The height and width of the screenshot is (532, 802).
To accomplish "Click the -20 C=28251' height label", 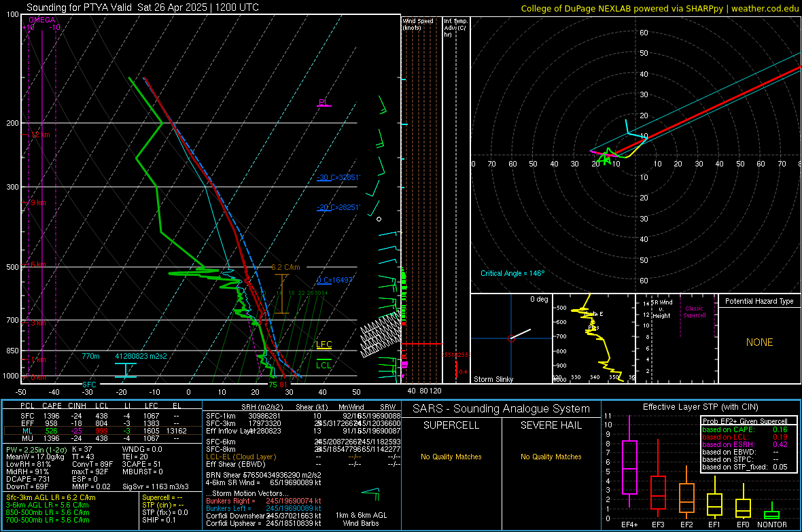I will tap(338, 207).
